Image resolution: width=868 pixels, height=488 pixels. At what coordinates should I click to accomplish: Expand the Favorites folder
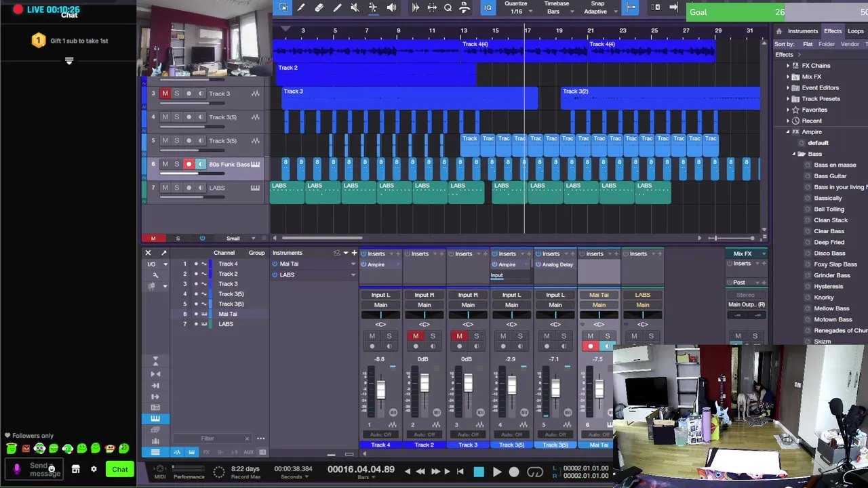(788, 110)
